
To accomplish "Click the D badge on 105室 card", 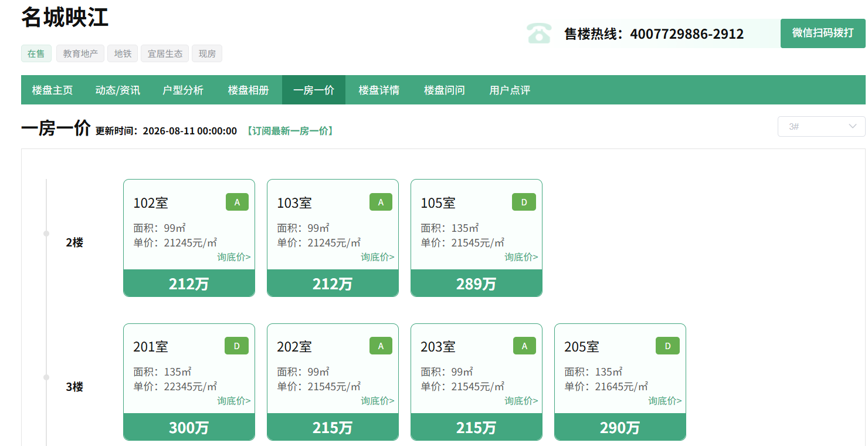I will point(524,202).
